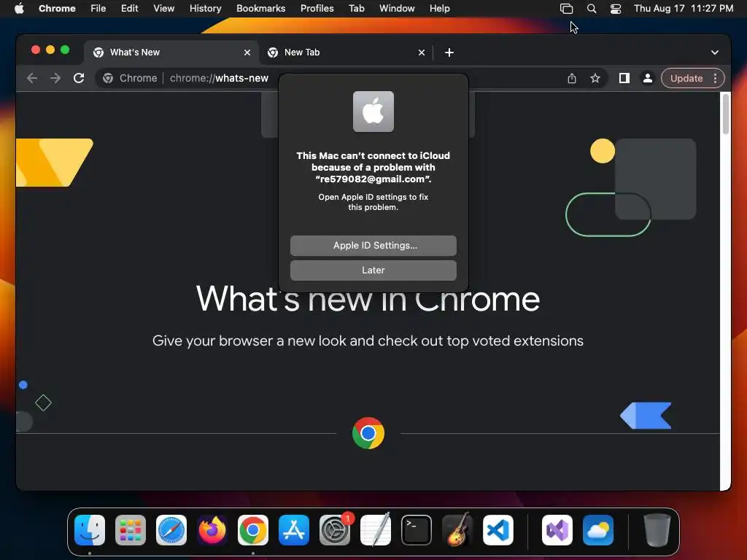
Task: Open the Bookmarks menu
Action: pos(260,9)
